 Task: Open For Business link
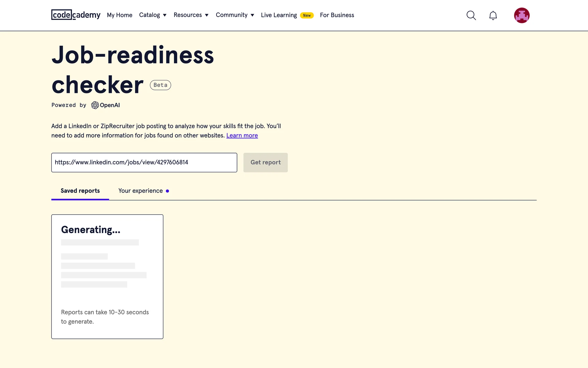coord(337,15)
